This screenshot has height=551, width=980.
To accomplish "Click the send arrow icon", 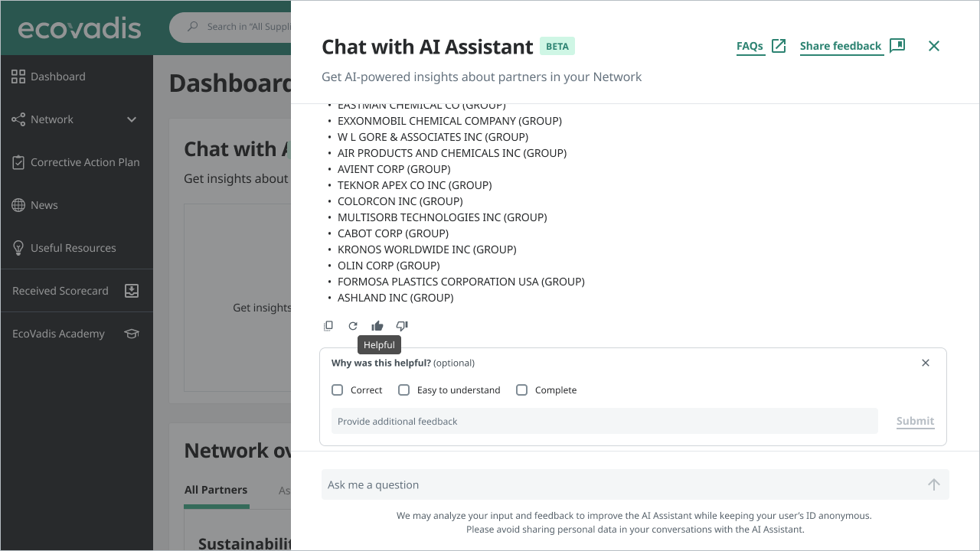I will click(933, 484).
